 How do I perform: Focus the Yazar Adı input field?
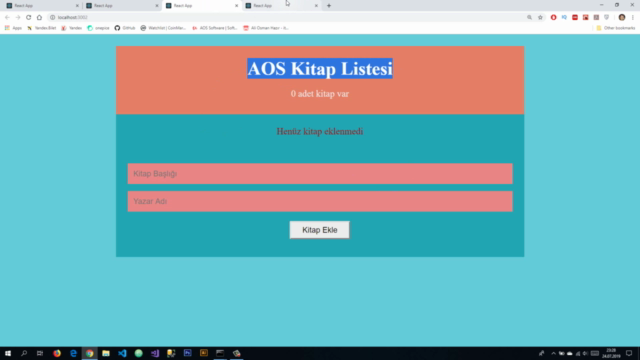pyautogui.click(x=320, y=201)
